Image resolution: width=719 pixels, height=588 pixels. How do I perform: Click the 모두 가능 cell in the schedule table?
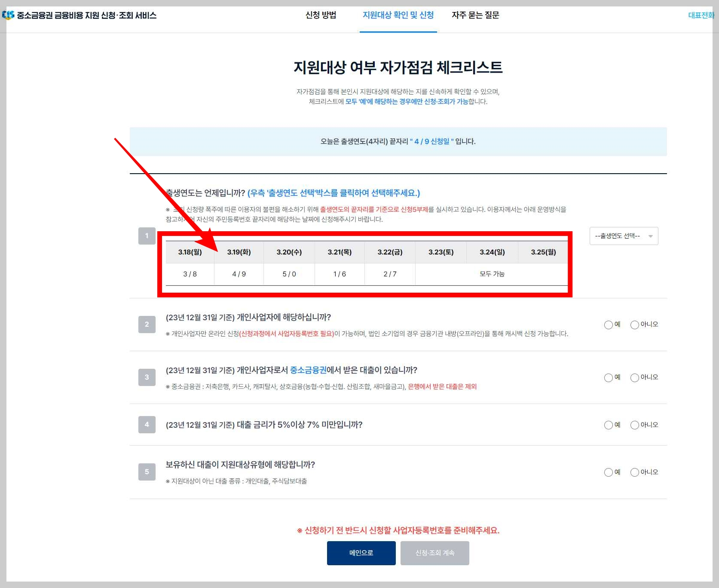pyautogui.click(x=491, y=274)
